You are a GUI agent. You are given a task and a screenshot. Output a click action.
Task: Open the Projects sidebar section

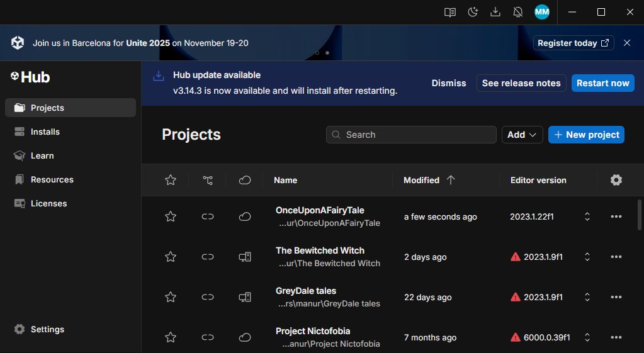71,108
